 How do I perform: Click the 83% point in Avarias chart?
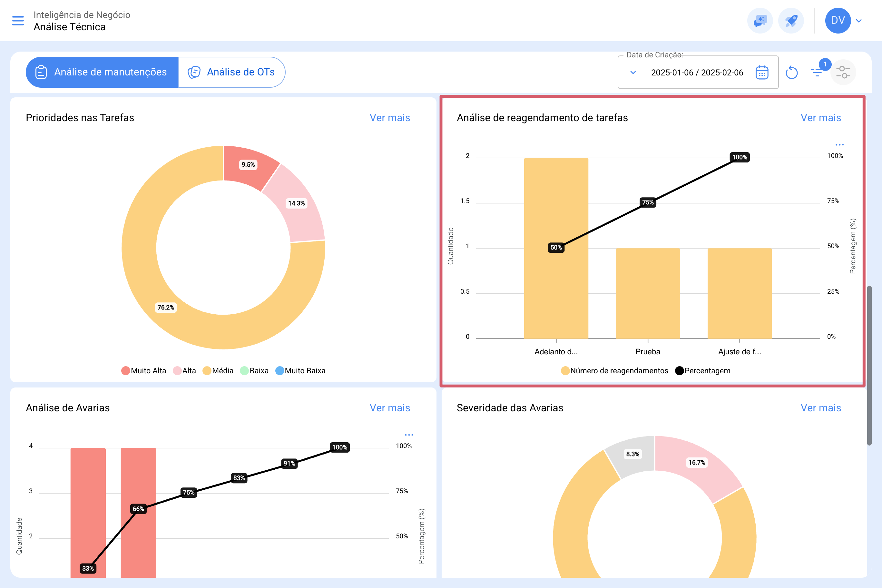[239, 478]
